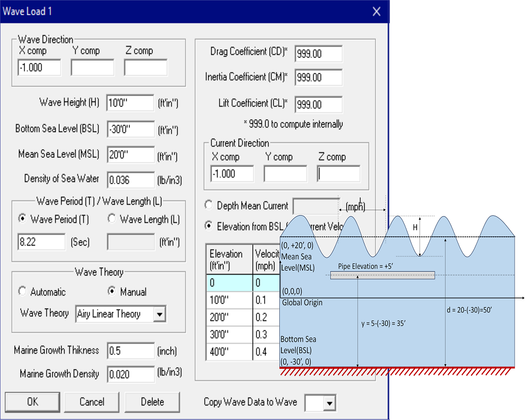
Task: Focus the Bottom Sea Level (BSL) field
Action: (x=130, y=129)
